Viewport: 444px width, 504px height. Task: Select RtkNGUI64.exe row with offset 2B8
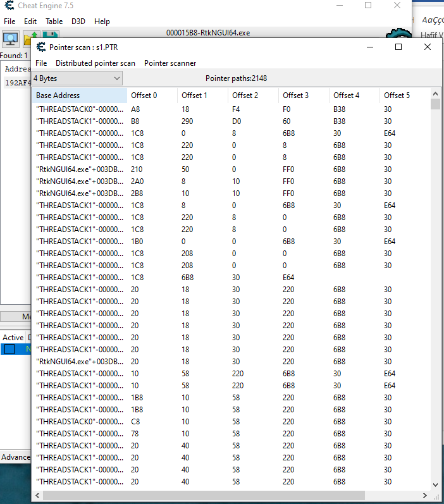coord(231,194)
